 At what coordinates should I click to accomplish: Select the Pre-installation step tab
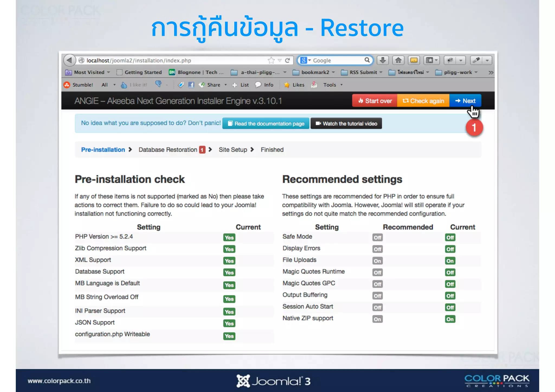[x=103, y=150]
